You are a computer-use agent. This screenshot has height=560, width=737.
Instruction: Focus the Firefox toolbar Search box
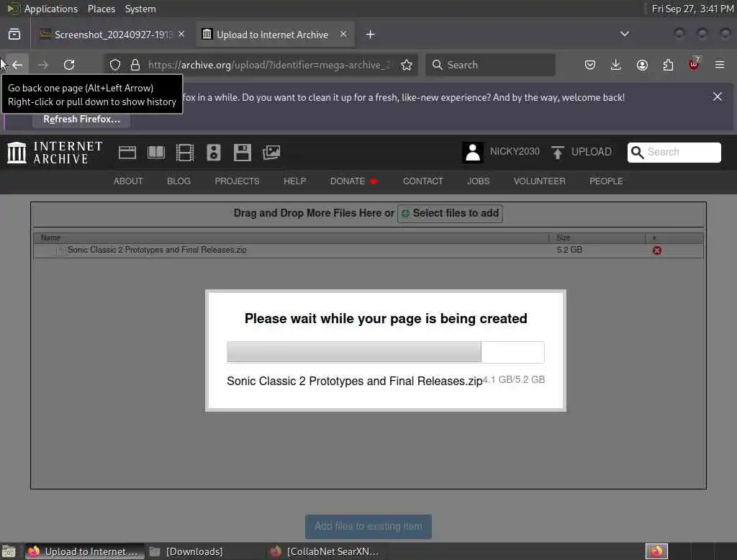[490, 65]
